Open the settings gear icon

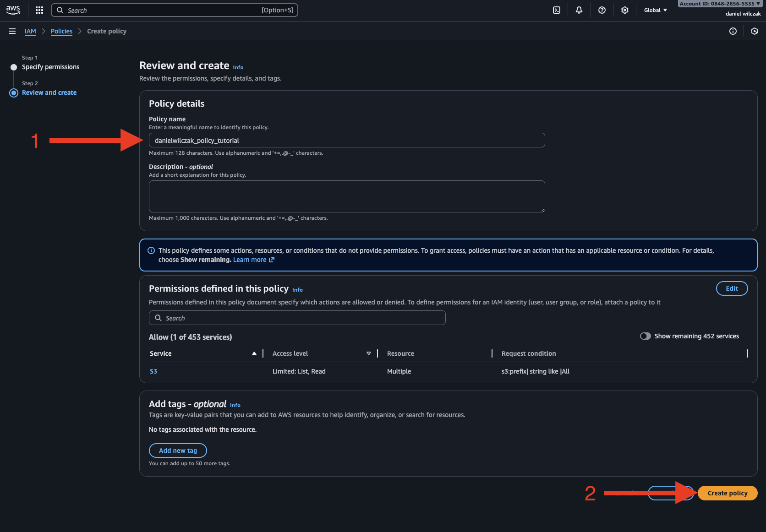[x=624, y=10]
